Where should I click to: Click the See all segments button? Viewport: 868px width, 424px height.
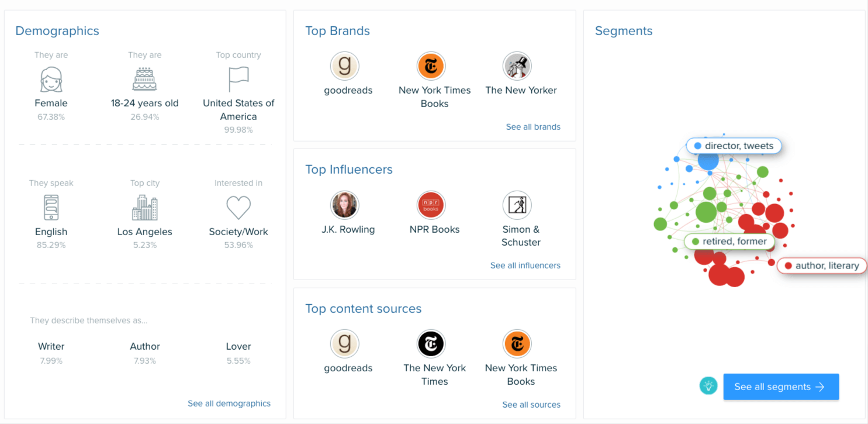[781, 386]
